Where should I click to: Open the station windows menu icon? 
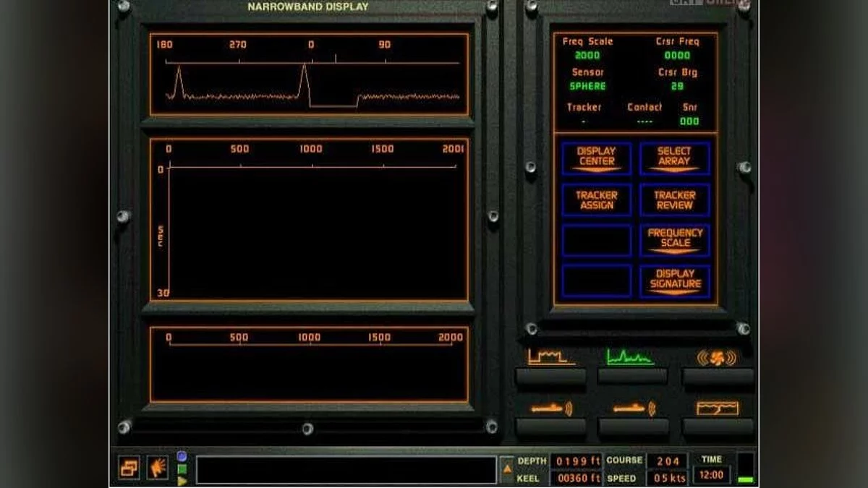[129, 468]
